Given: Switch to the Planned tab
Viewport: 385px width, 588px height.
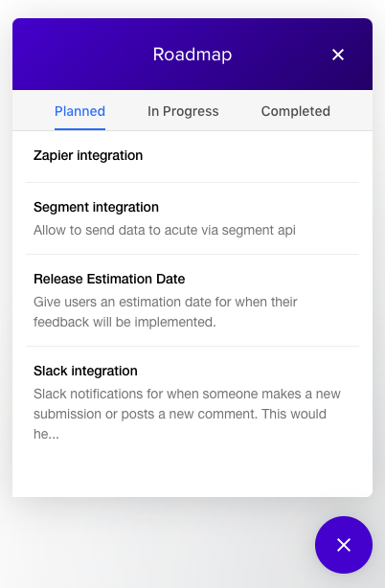Looking at the screenshot, I should 79,111.
